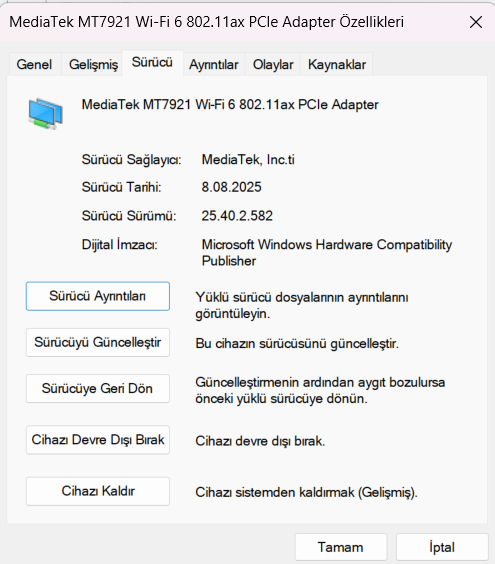
Task: Confirm with the Tamam button
Action: (341, 547)
